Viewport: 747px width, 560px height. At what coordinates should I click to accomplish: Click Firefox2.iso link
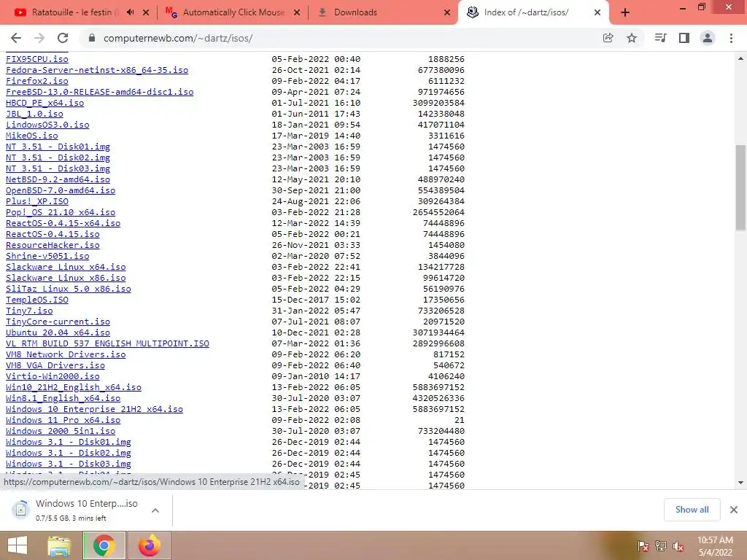point(37,81)
